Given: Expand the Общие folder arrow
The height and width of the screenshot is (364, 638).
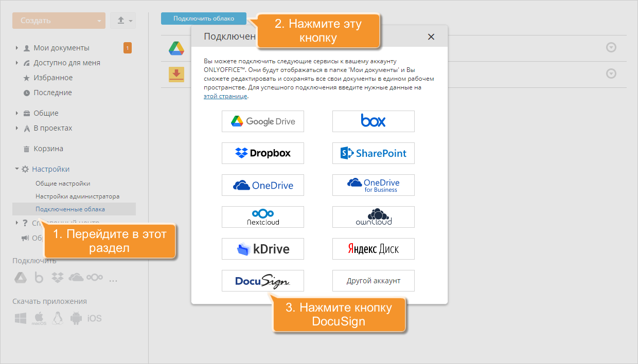Looking at the screenshot, I should pos(17,113).
